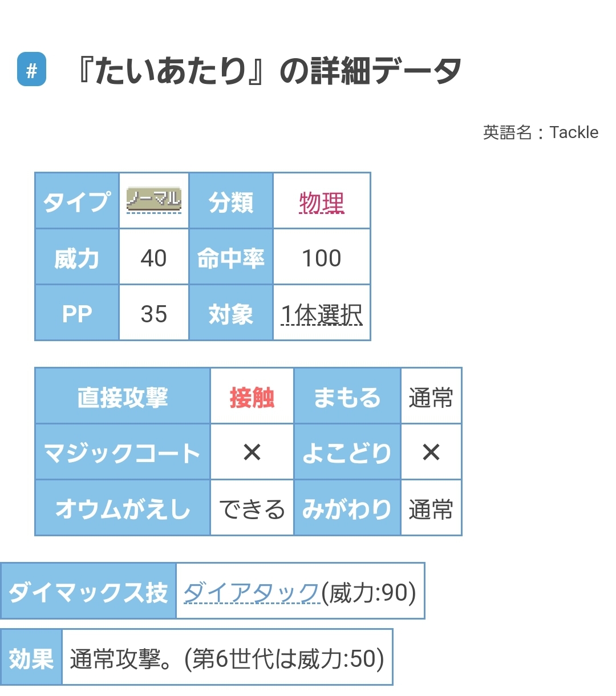
Task: Click the できる cell for オウムがえし
Action: click(252, 509)
